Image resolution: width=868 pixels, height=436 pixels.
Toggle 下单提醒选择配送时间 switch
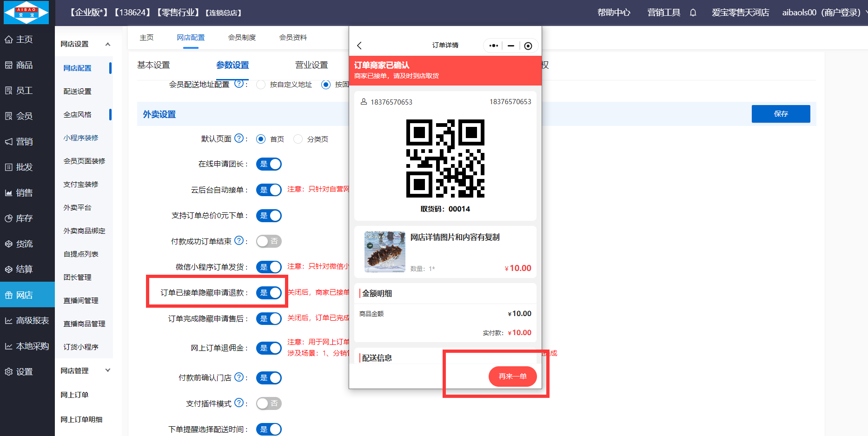[x=269, y=429]
